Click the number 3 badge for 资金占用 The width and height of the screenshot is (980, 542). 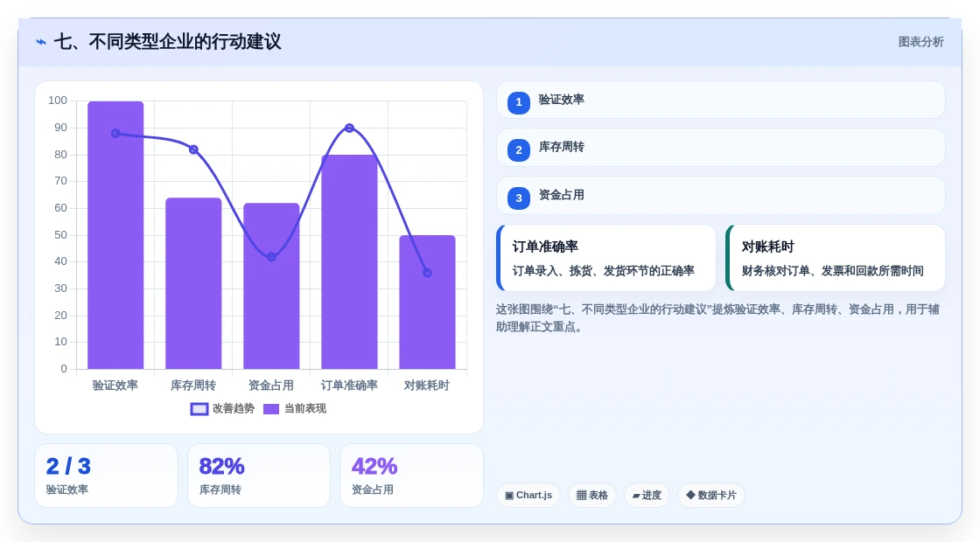tap(519, 198)
